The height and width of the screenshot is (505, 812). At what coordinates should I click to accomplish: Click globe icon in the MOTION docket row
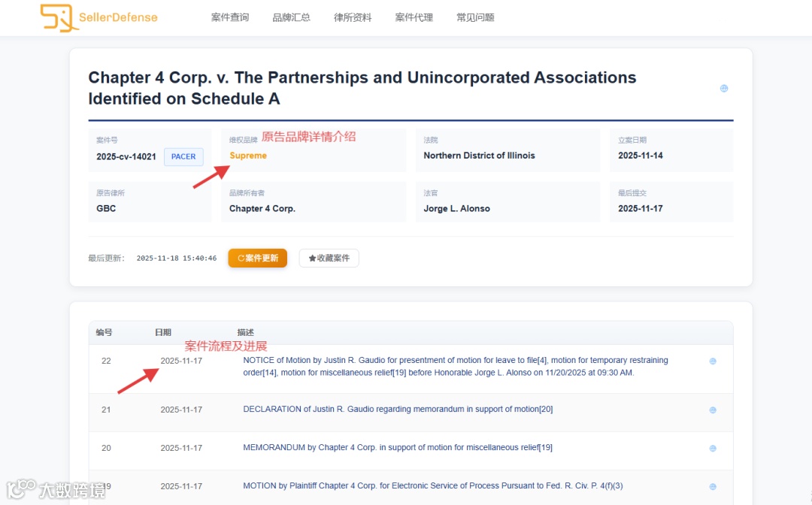pyautogui.click(x=713, y=486)
